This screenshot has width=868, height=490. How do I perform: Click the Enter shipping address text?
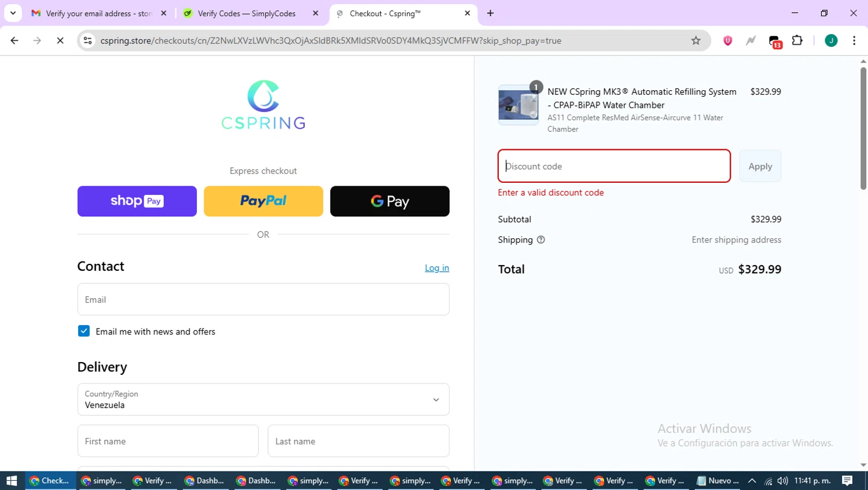pos(737,240)
